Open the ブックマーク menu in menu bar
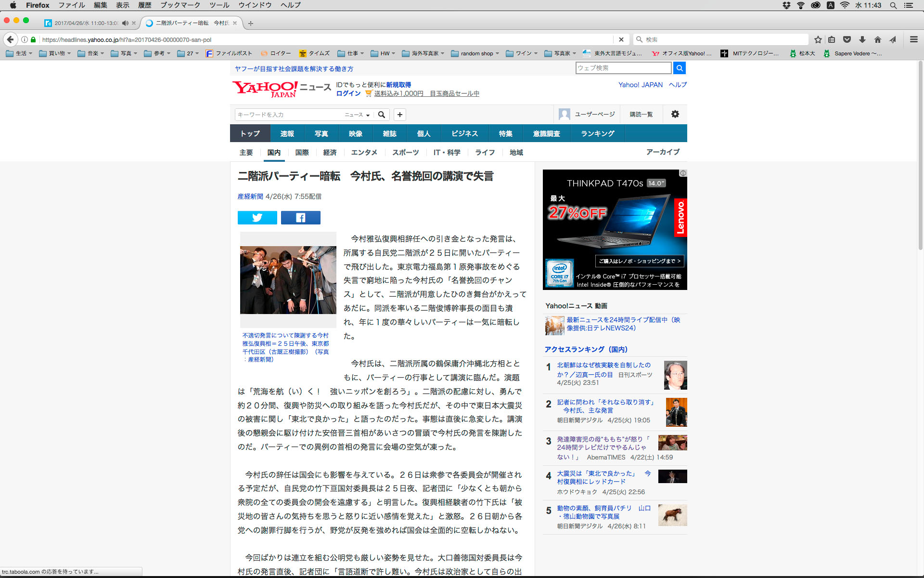924x578 pixels. coord(180,5)
